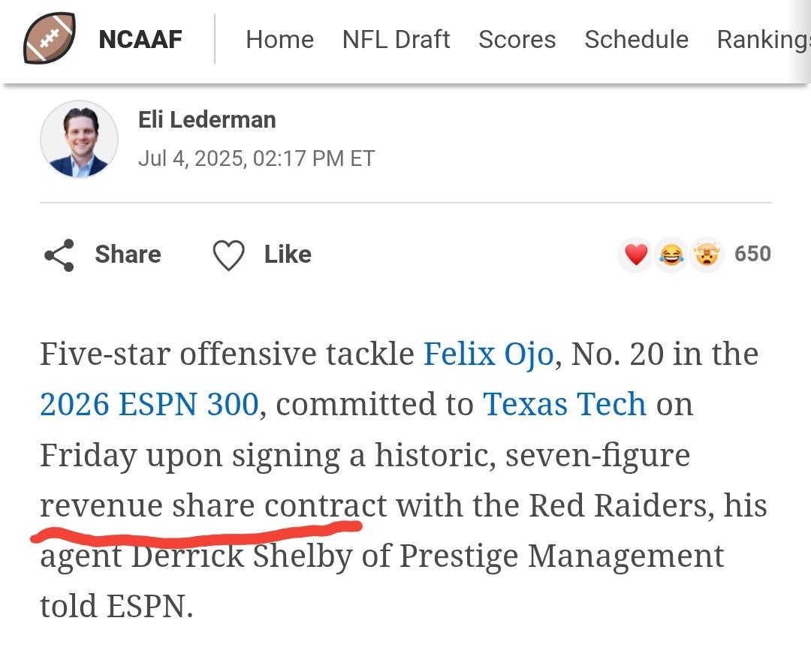
Task: Switch to the Scores tab
Action: click(x=517, y=39)
